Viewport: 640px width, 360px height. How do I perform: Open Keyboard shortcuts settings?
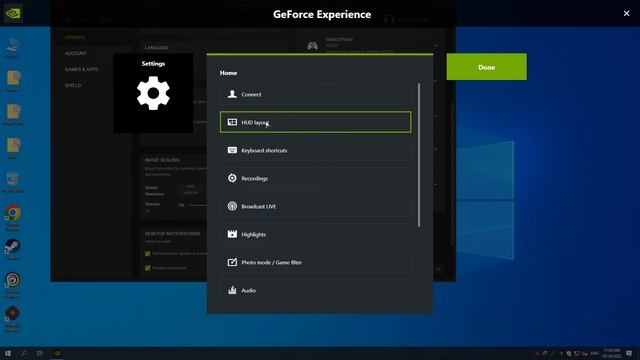(x=315, y=150)
